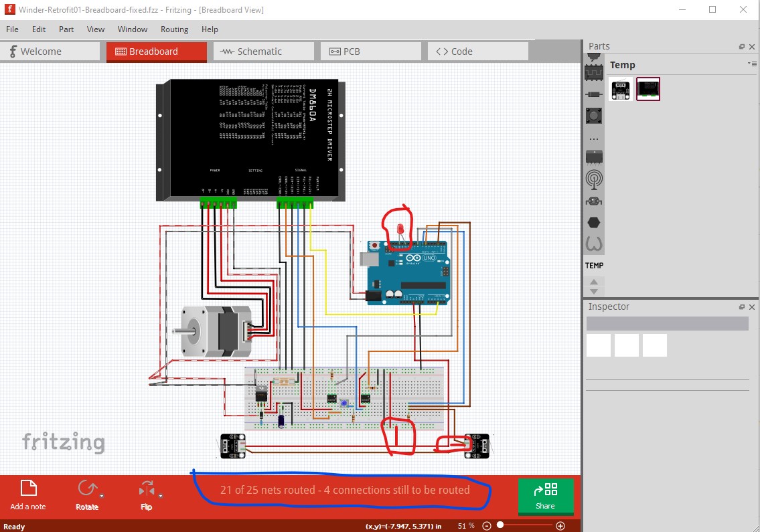
Task: Maximize the Fritzing window
Action: pyautogui.click(x=712, y=9)
